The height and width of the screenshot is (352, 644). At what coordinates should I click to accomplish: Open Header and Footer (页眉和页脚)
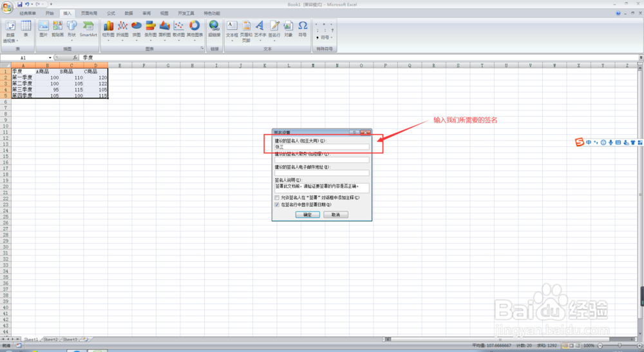(246, 31)
